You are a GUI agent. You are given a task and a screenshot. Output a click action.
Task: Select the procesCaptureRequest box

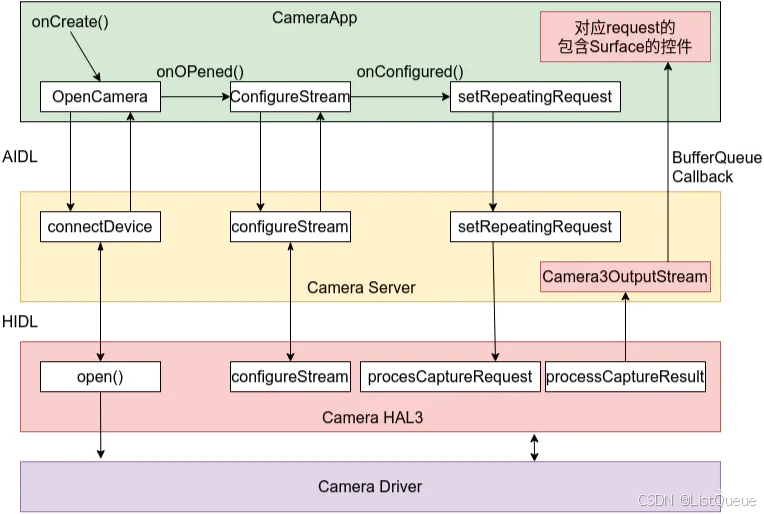coord(450,377)
